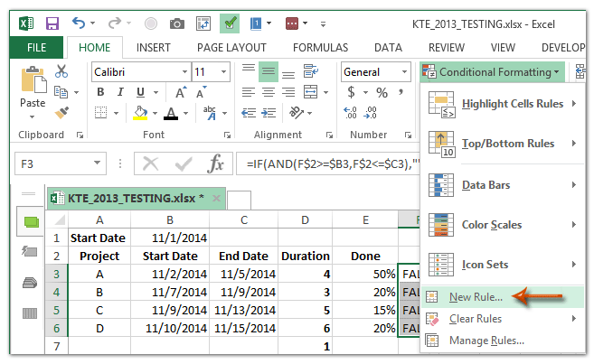This screenshot has width=594, height=364.
Task: Select the Cut scissors icon
Action: click(61, 71)
